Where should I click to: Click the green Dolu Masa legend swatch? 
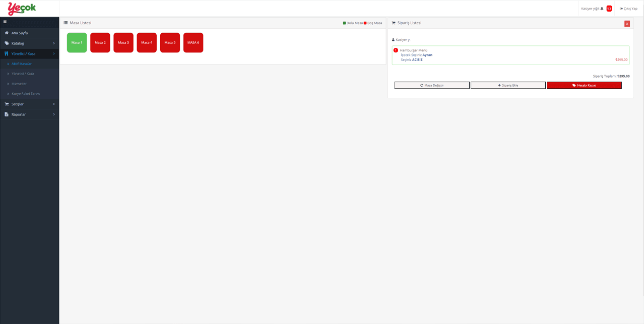(x=344, y=23)
